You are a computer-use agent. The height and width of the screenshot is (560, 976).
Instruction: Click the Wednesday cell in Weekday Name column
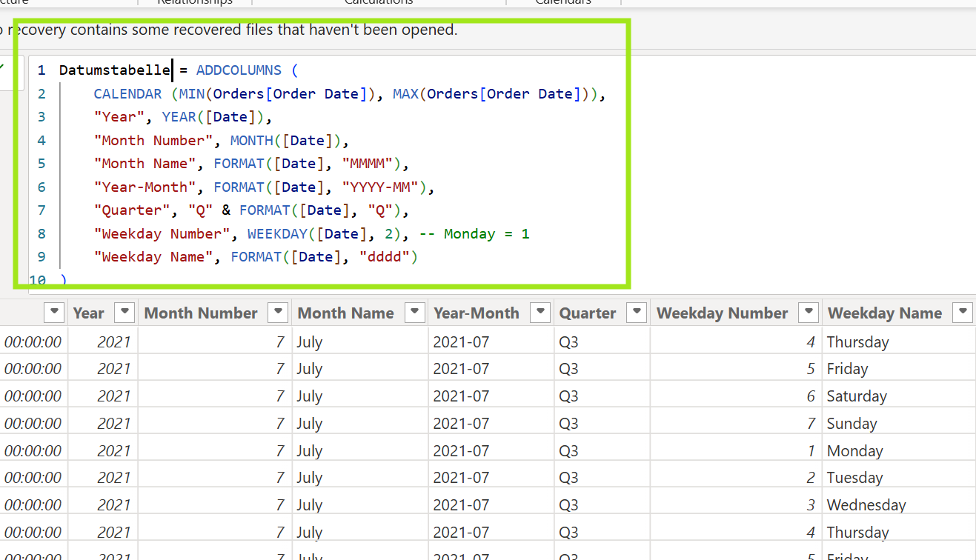[866, 505]
